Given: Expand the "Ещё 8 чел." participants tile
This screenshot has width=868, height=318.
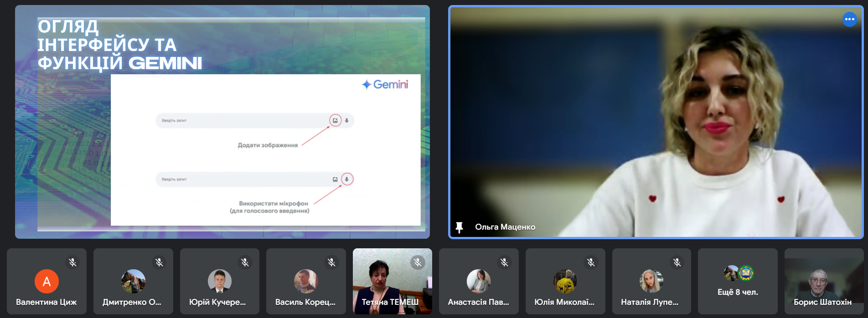Looking at the screenshot, I should 738,282.
